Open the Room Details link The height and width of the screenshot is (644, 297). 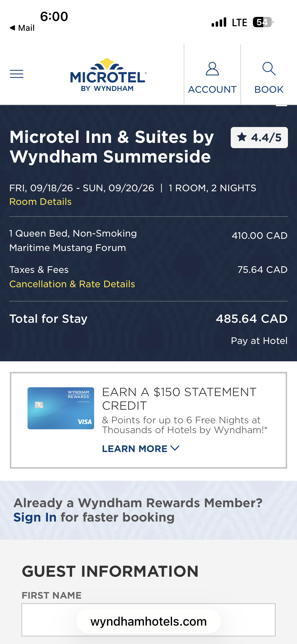(41, 202)
